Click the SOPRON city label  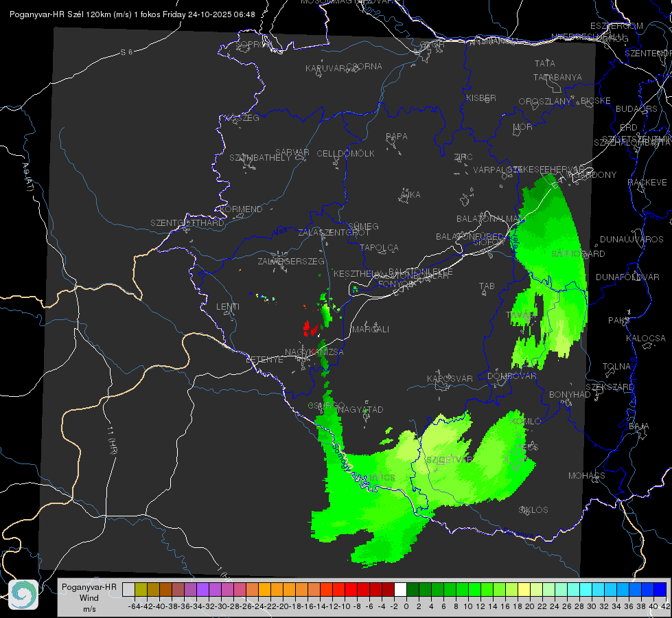(253, 44)
